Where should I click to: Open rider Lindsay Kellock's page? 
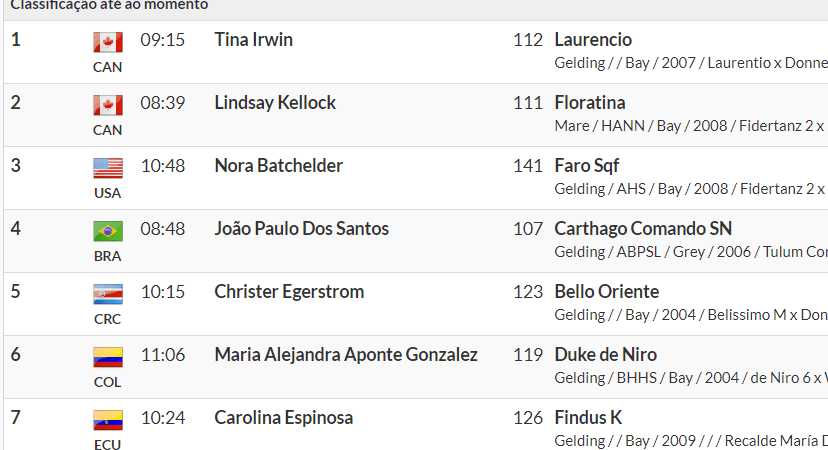(275, 103)
